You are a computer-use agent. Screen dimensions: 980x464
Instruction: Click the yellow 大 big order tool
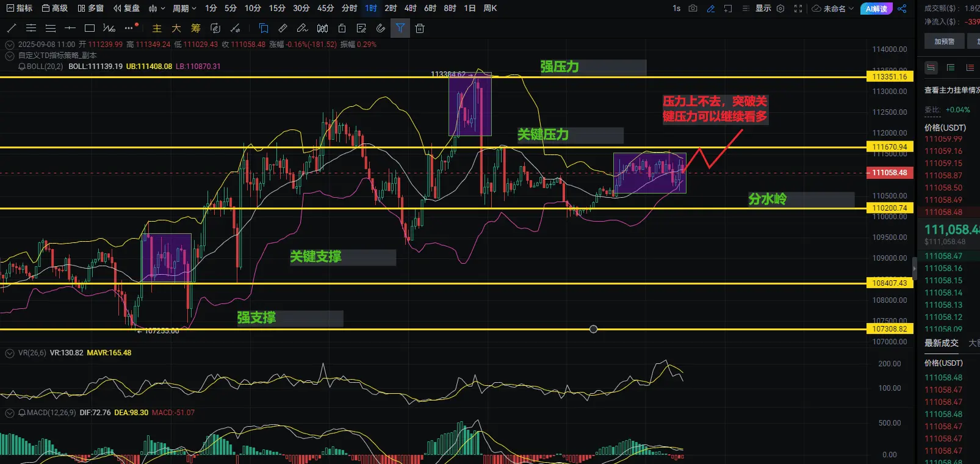pos(176,28)
